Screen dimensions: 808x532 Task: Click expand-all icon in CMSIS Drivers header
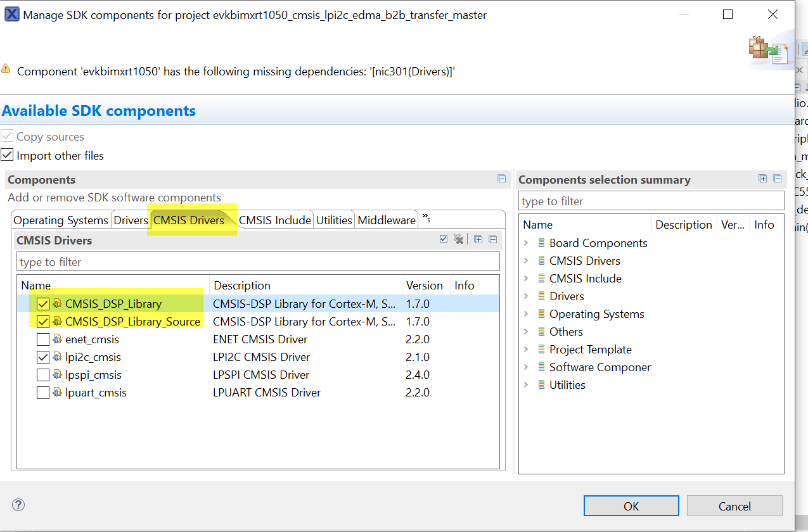click(478, 239)
